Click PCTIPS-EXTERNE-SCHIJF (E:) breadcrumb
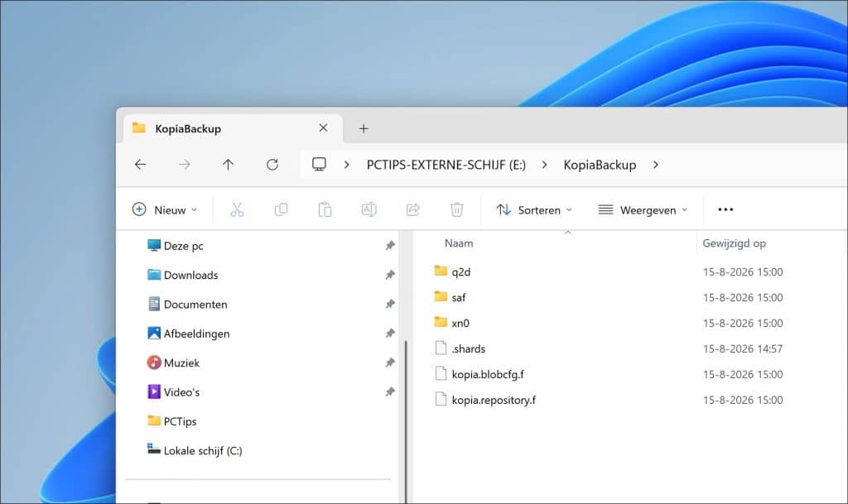The width and height of the screenshot is (848, 504). tap(446, 165)
